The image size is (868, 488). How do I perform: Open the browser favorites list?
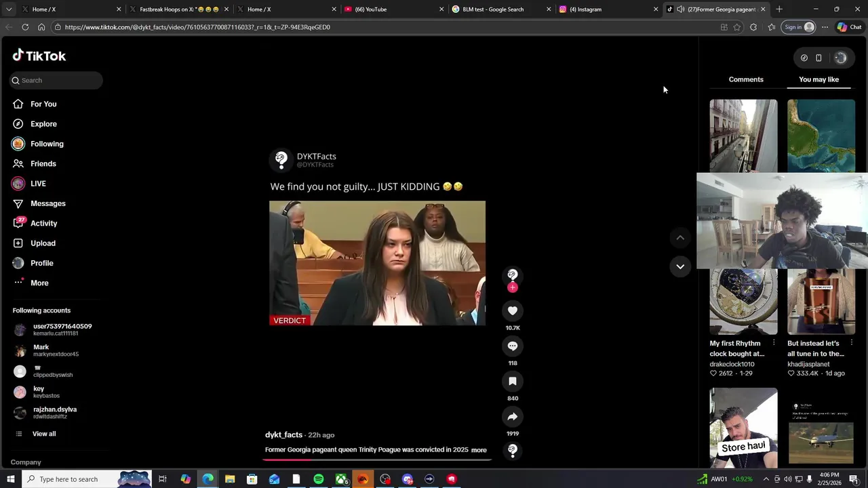[772, 27]
